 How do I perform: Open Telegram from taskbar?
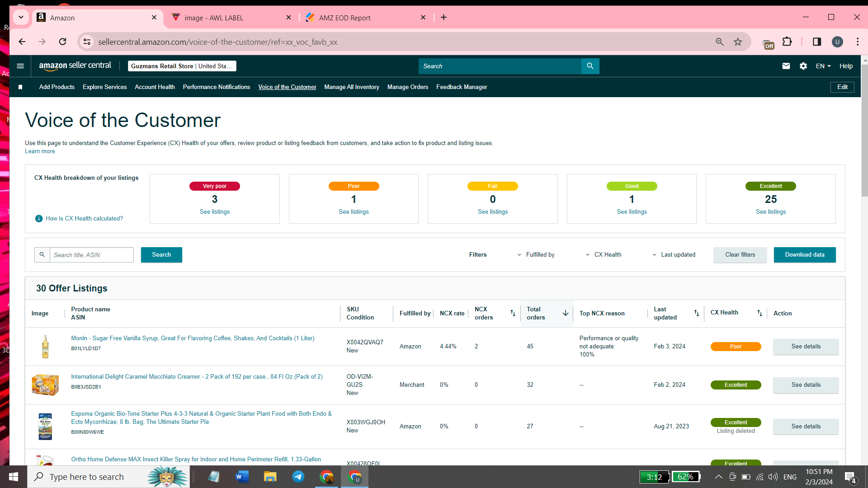298,477
